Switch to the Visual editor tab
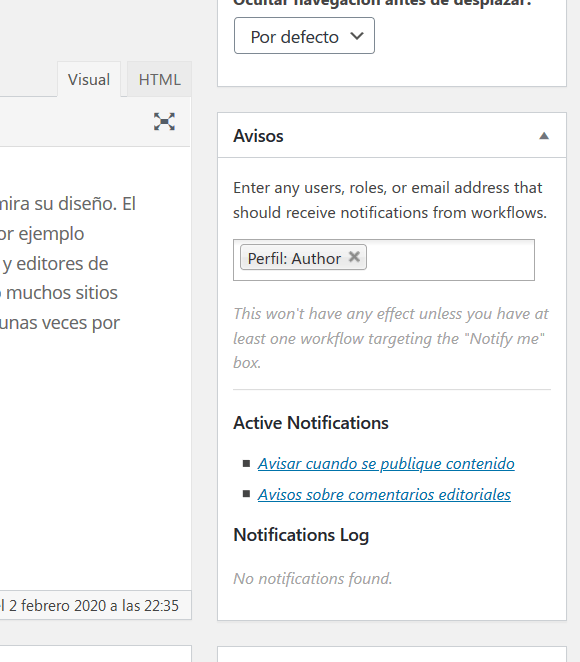The image size is (580, 662). pyautogui.click(x=89, y=79)
